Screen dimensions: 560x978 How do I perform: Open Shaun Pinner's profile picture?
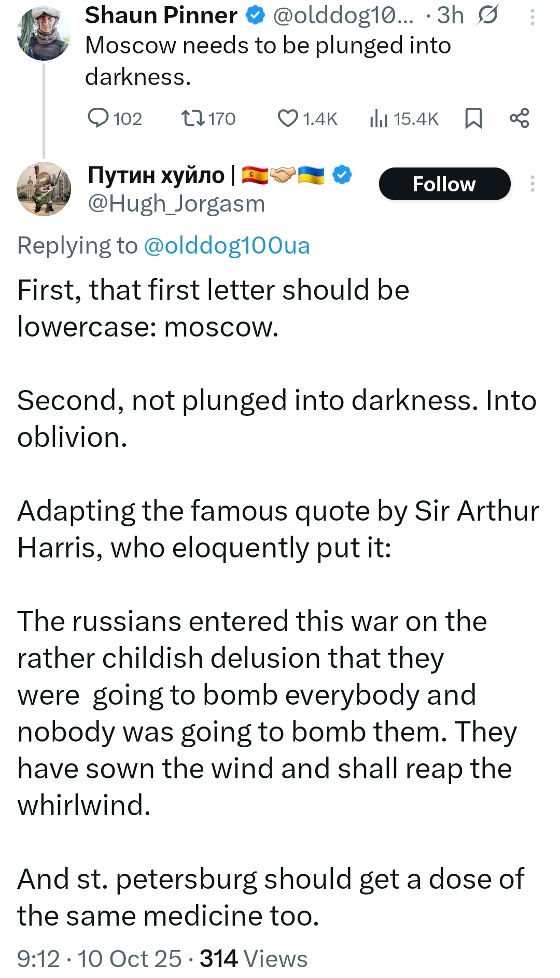44,33
